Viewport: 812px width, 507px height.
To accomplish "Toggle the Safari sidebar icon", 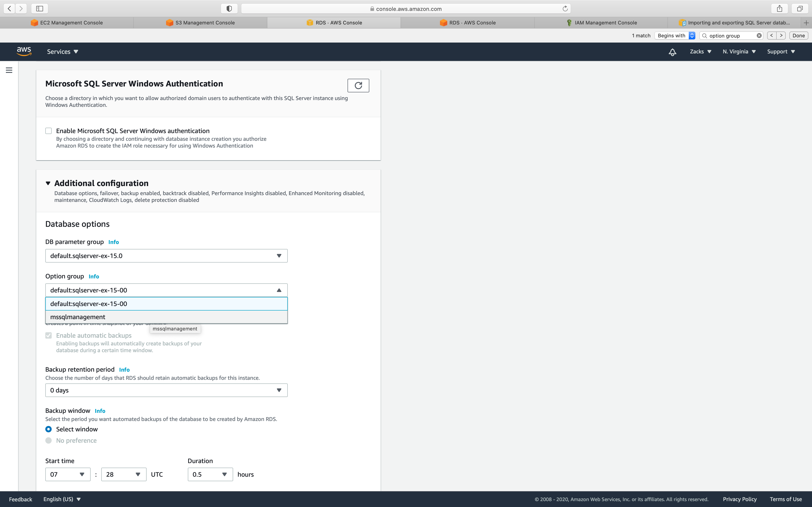I will click(x=40, y=9).
